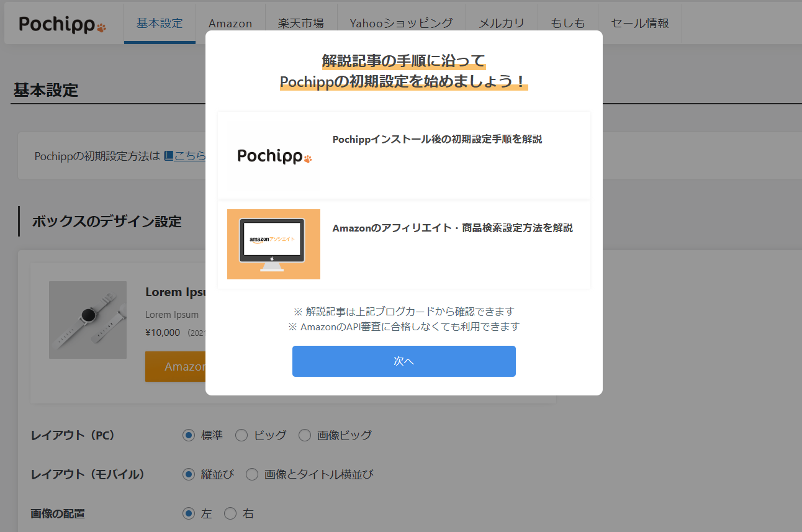
Task: Open the Pochippインストール後の初期設定手順 article link
Action: [437, 140]
